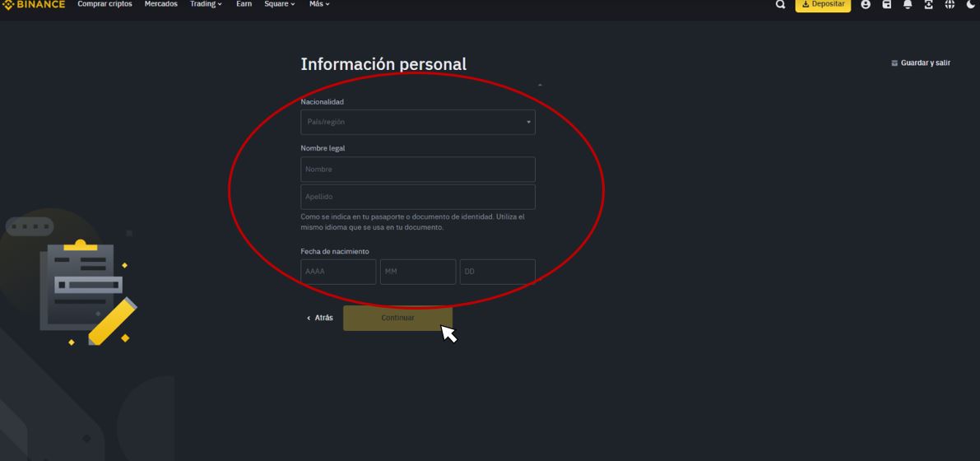Go to Comprar criptos
The width and height of the screenshot is (980, 461).
click(105, 5)
